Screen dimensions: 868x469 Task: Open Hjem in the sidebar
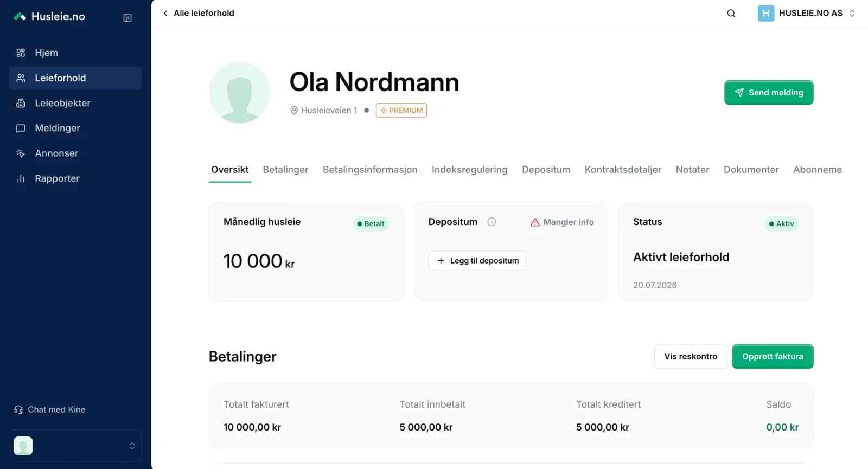pos(75,53)
